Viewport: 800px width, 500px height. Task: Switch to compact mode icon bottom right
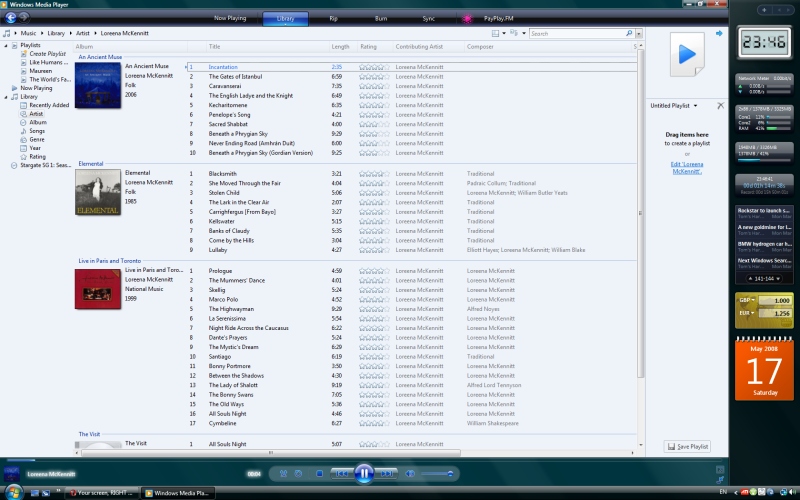click(720, 480)
